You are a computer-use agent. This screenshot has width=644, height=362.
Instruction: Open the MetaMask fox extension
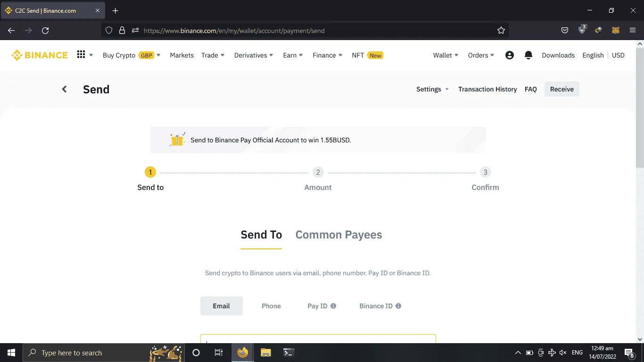(616, 31)
